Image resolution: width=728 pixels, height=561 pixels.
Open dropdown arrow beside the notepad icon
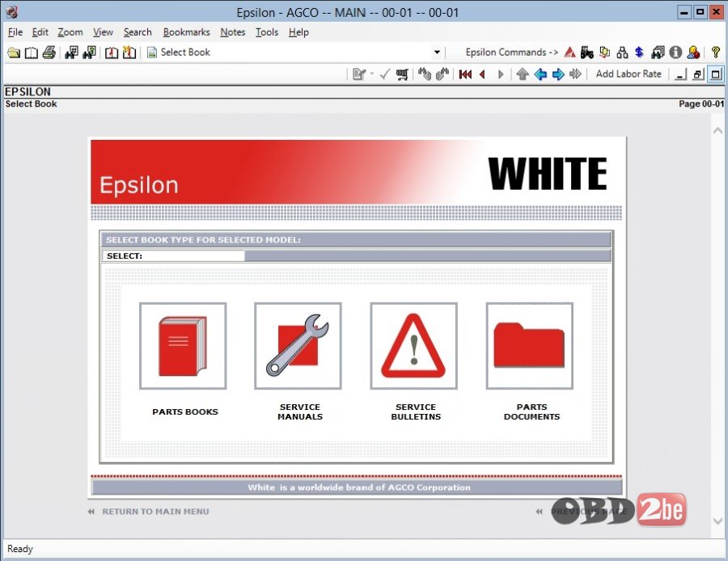pyautogui.click(x=372, y=74)
